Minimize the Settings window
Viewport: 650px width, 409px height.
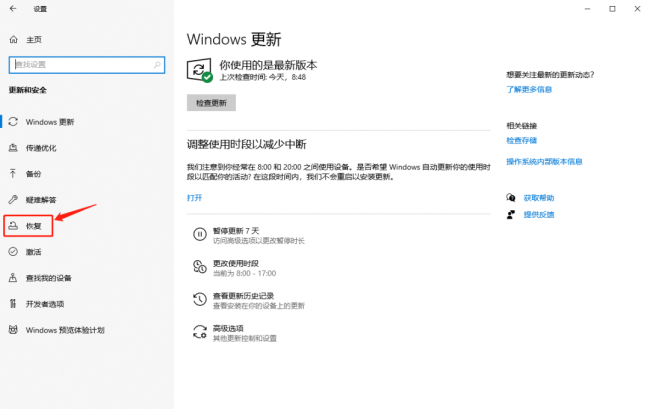587,9
